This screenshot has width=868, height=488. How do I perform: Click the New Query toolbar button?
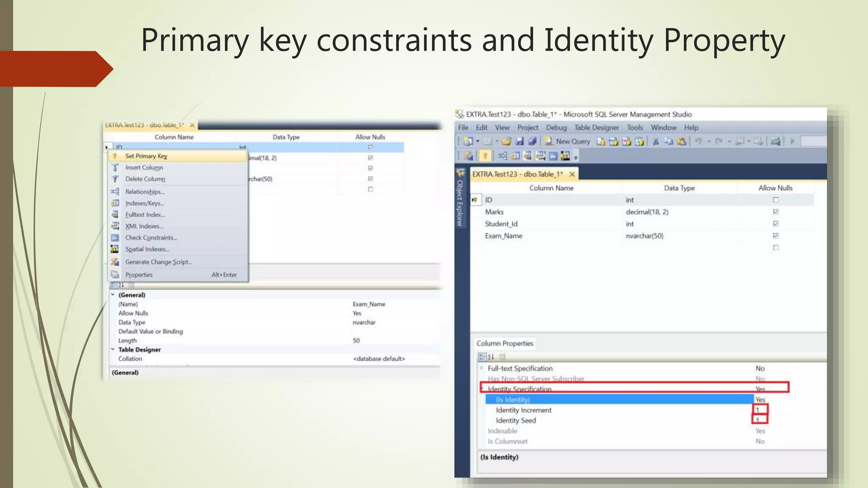coord(567,141)
